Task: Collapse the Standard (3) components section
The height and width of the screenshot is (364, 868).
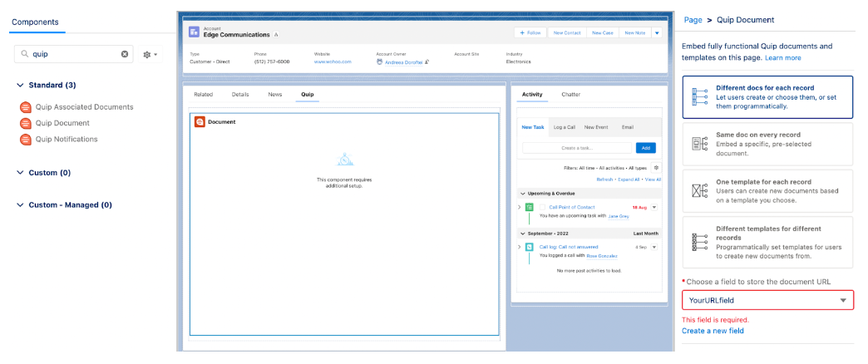Action: coord(21,86)
